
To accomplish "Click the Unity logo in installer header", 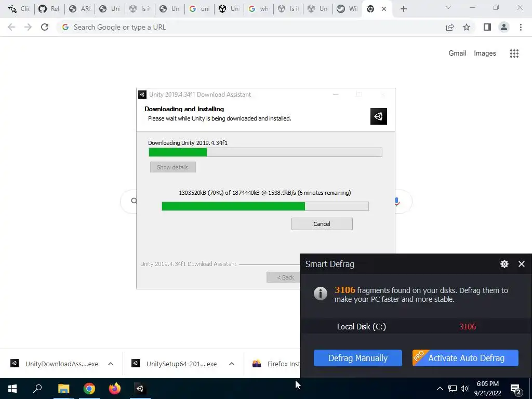I will coord(379,116).
